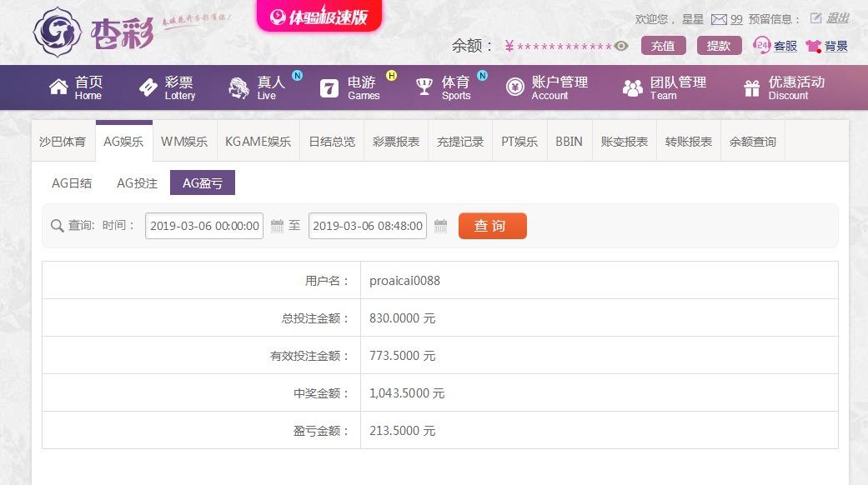Open 团队管理 Team people icon
The width and height of the screenshot is (868, 485).
[632, 88]
